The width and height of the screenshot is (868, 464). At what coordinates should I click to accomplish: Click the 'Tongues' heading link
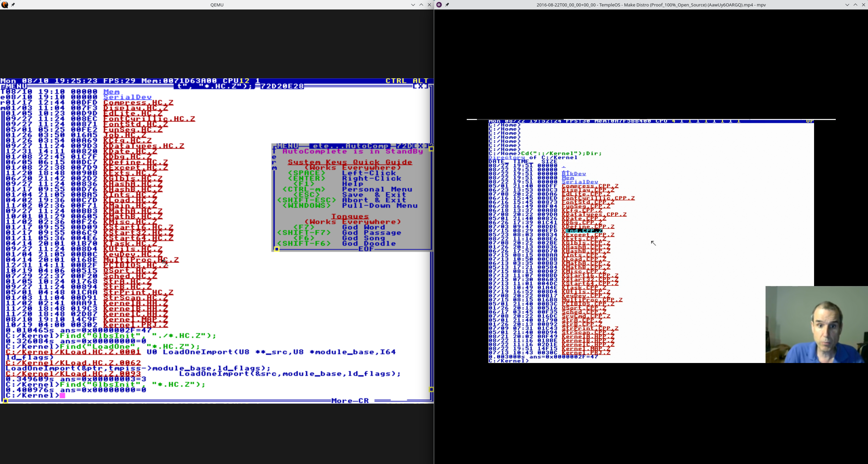(x=350, y=217)
